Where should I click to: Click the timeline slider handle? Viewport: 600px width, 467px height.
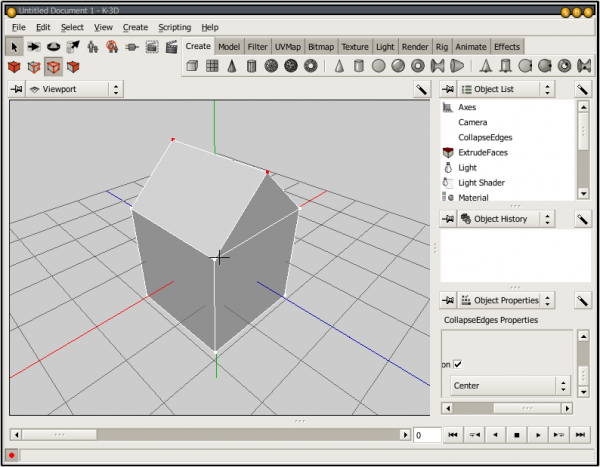click(x=59, y=435)
